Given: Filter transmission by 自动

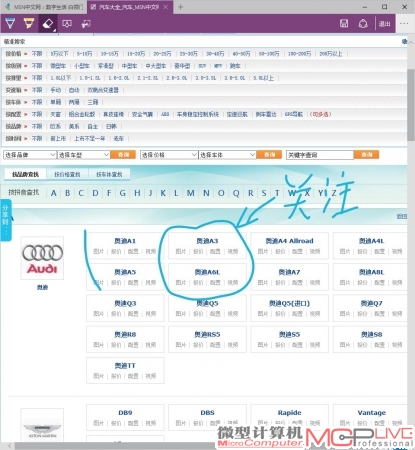Looking at the screenshot, I should (74, 90).
